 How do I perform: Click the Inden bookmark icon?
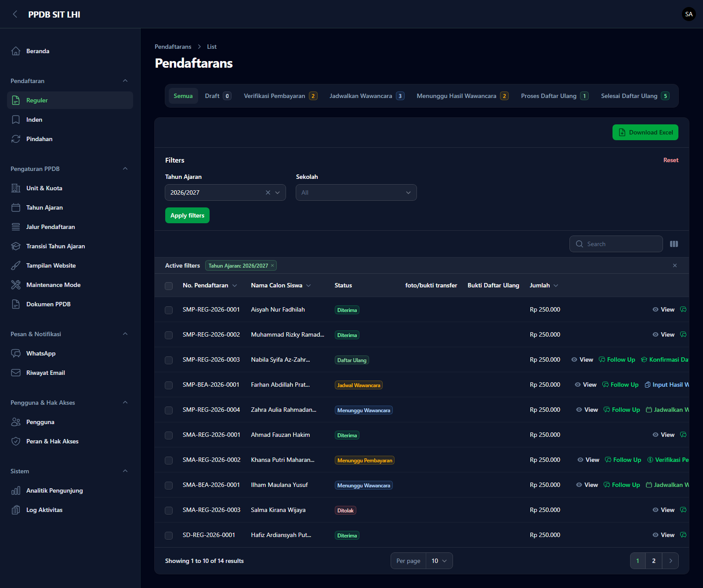click(x=16, y=120)
